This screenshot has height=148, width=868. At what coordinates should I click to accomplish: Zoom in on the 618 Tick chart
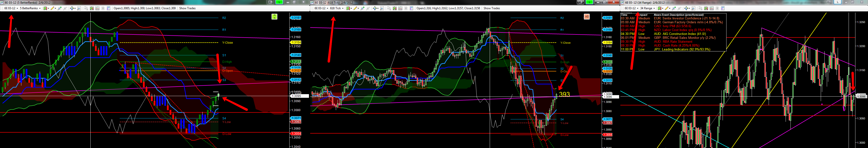click(x=363, y=8)
